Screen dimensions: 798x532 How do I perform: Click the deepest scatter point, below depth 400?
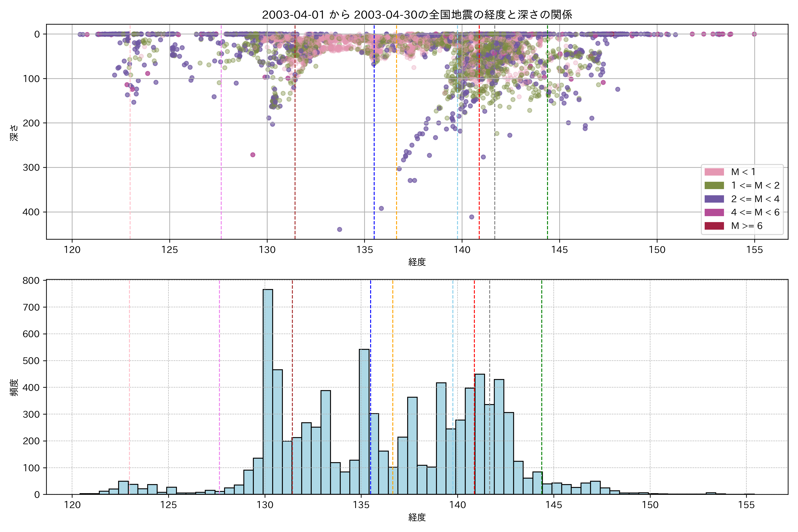pyautogui.click(x=339, y=230)
